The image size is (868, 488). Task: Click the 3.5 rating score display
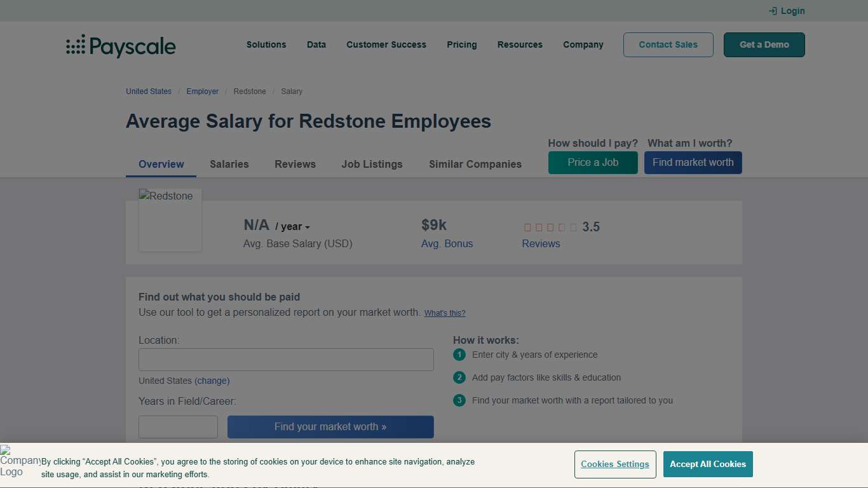tap(592, 226)
